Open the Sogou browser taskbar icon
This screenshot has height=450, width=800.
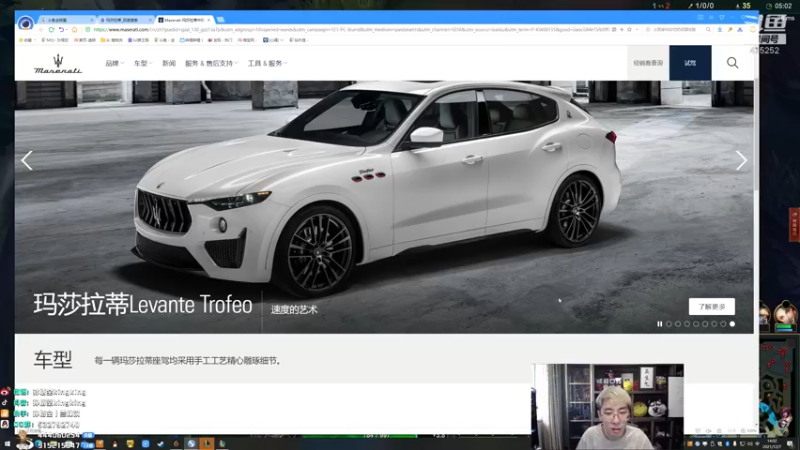pos(191,443)
